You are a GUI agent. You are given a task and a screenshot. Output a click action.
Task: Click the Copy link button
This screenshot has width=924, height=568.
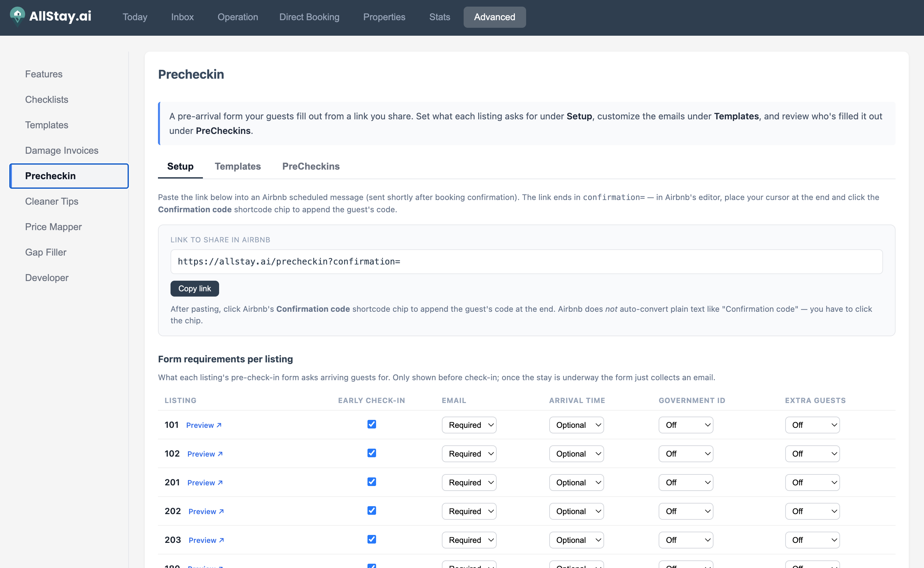(195, 289)
